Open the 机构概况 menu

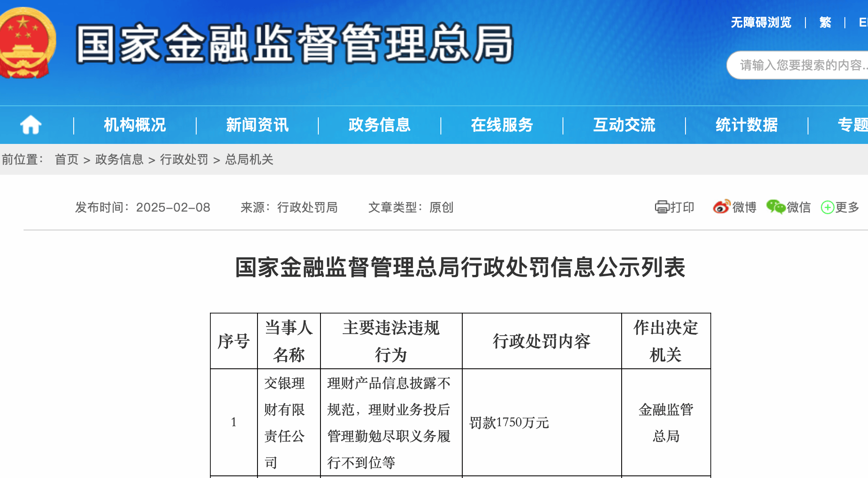coord(135,125)
